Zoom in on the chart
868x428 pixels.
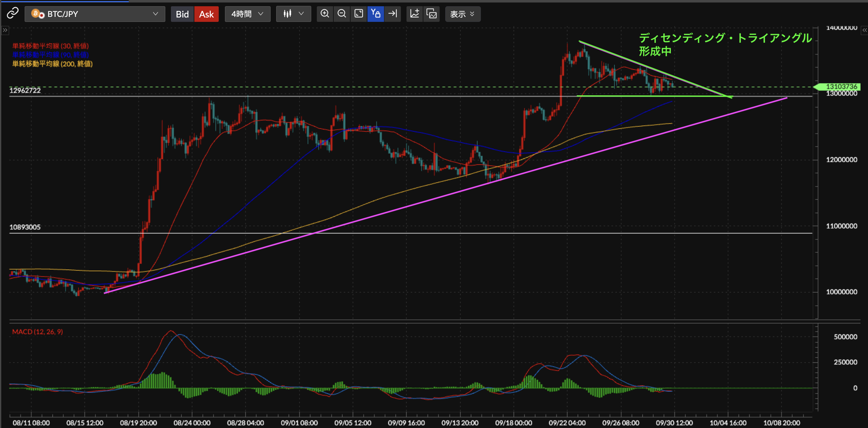click(325, 14)
